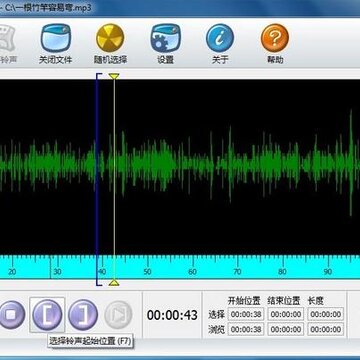Click the 80 mark on the time ruler

click(282, 272)
